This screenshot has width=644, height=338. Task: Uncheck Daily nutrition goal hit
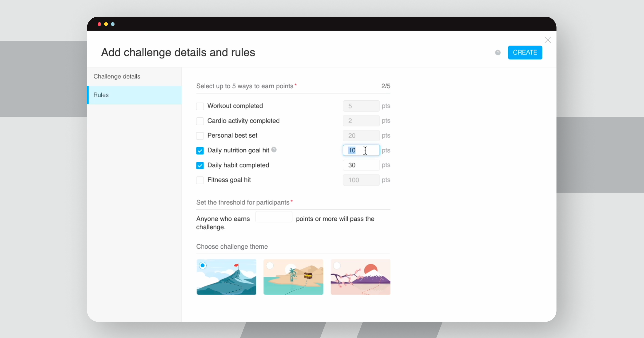200,150
